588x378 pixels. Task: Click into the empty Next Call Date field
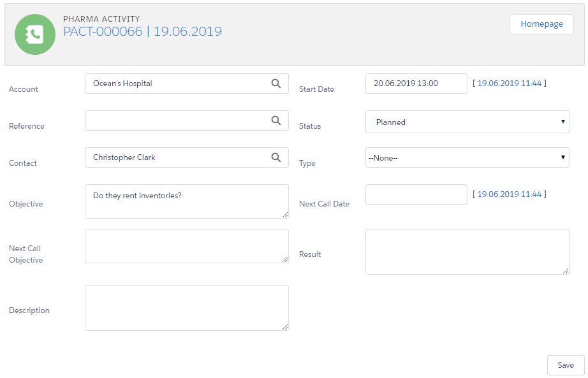pos(416,194)
